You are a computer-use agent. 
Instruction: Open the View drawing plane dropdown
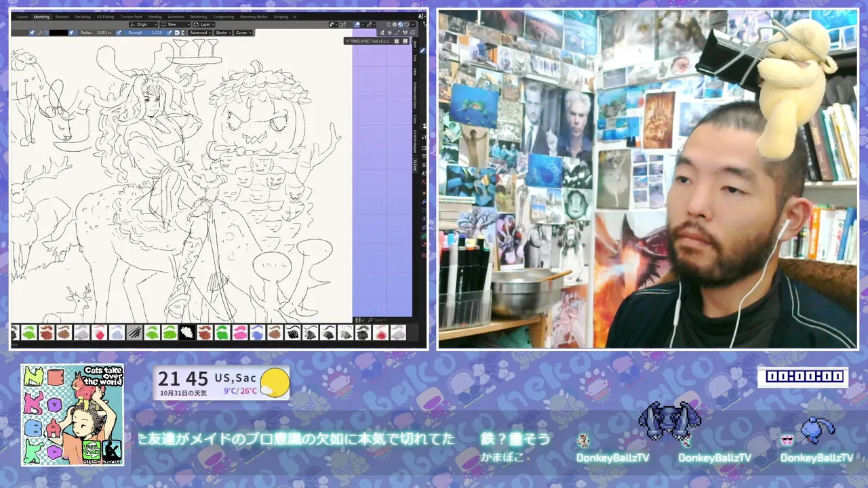[176, 24]
